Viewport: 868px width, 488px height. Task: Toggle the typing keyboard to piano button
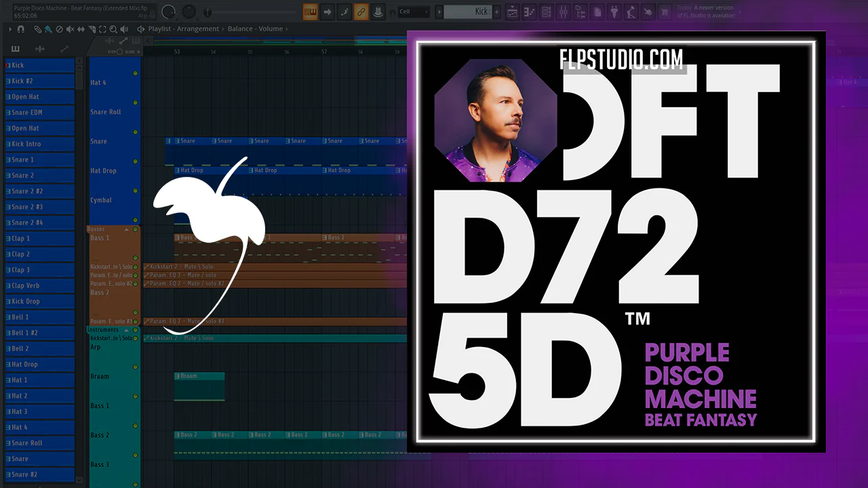[x=311, y=12]
